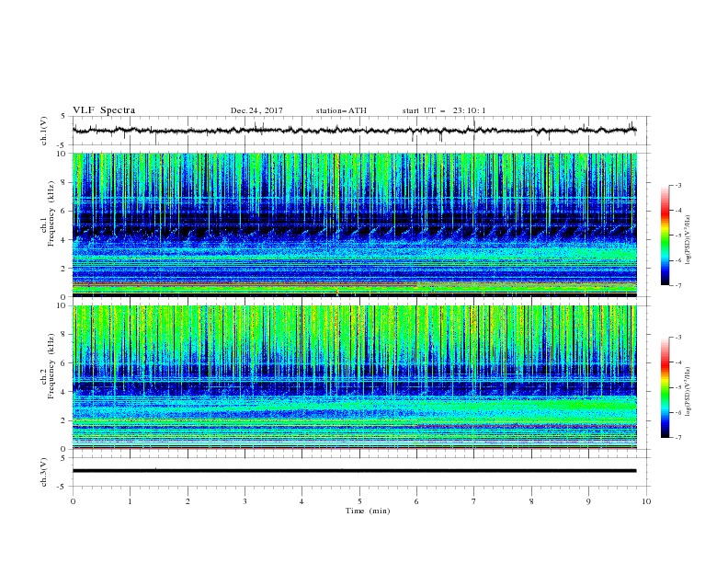Click the "ch.3(V)" waveform axis label
728x563 pixels.
tap(44, 472)
